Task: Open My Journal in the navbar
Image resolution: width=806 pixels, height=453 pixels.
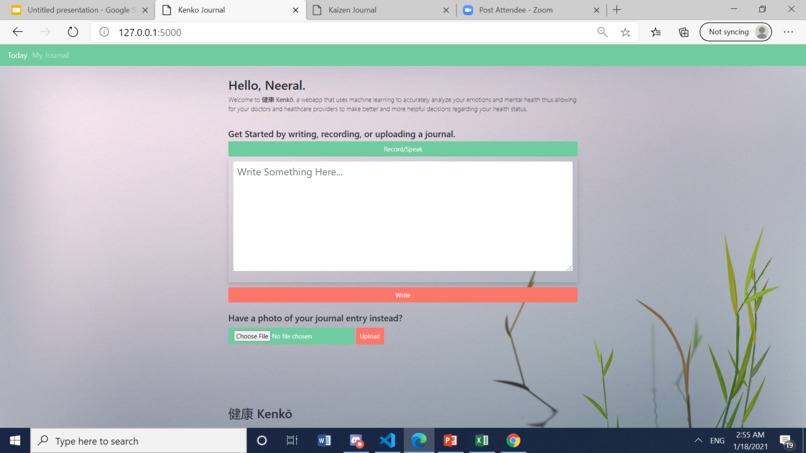Action: click(x=50, y=55)
